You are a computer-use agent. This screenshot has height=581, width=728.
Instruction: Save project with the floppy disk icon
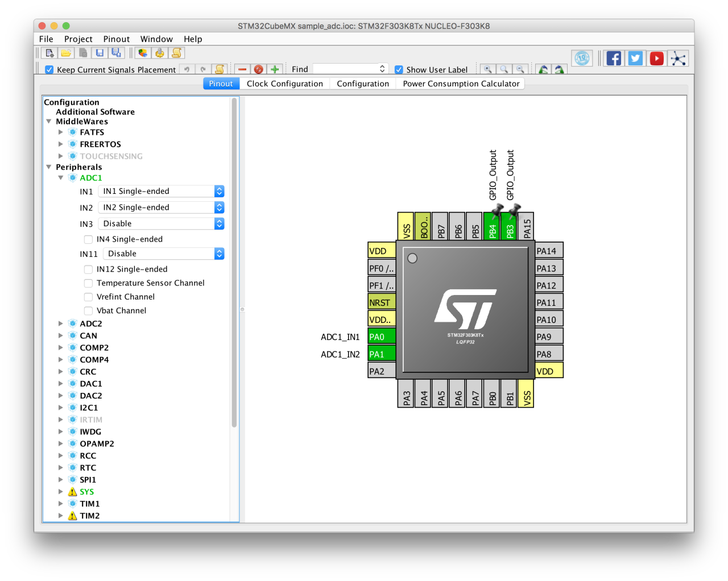[100, 53]
